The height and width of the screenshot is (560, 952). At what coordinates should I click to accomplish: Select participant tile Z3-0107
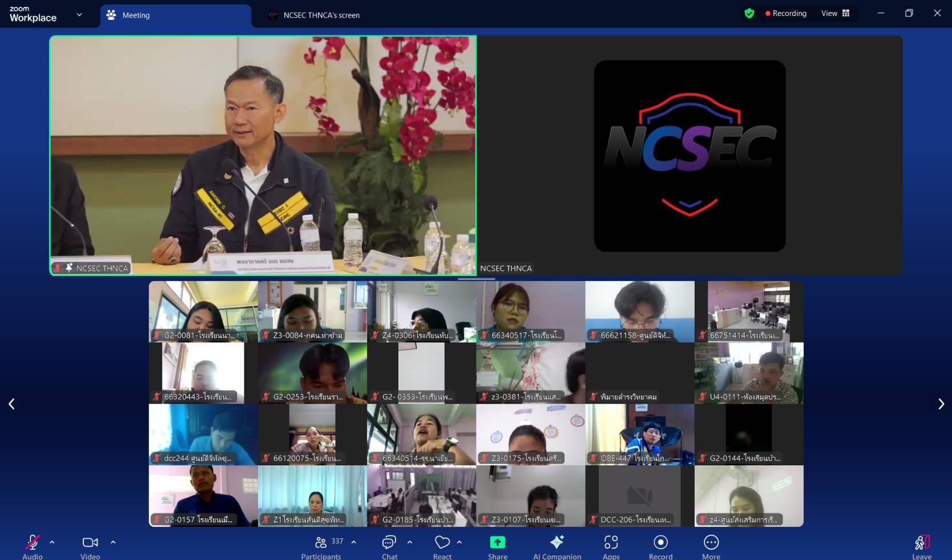531,496
